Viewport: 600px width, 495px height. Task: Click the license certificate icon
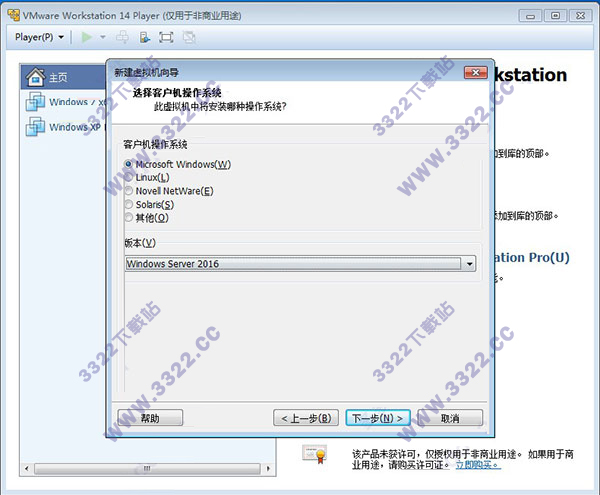point(315,454)
